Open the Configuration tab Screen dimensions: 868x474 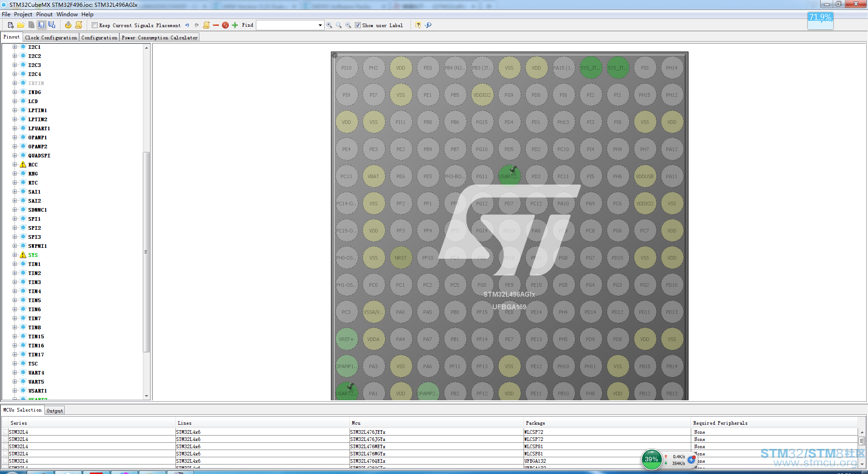(x=99, y=38)
